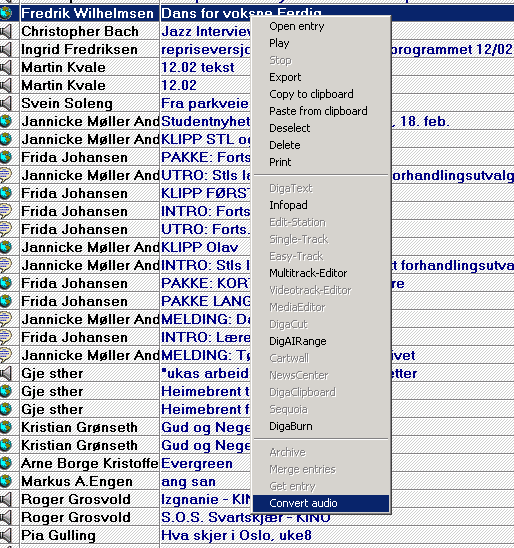Click globe icon for 'PAKKE: Forts' row
Viewport: 514px width, 548px height.
[6, 157]
